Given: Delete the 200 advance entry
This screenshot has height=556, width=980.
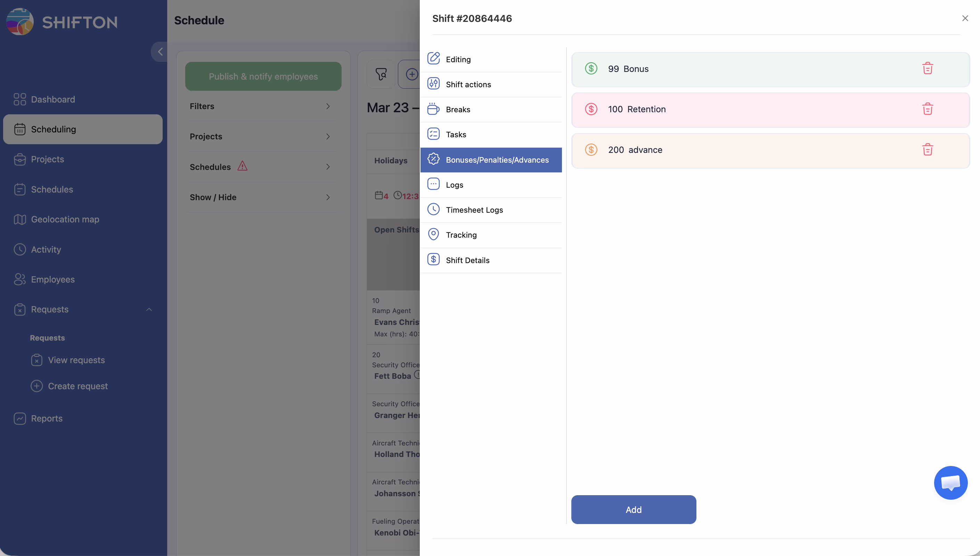Looking at the screenshot, I should (x=927, y=150).
